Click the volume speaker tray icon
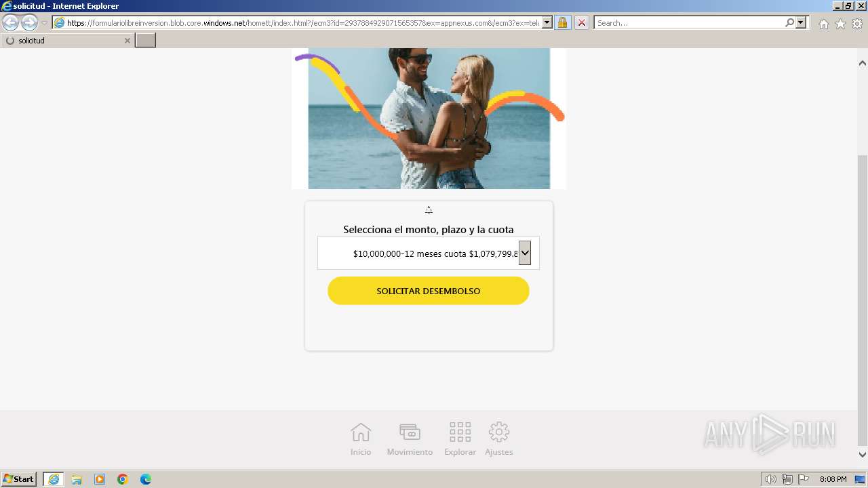This screenshot has height=488, width=868. coord(770,479)
